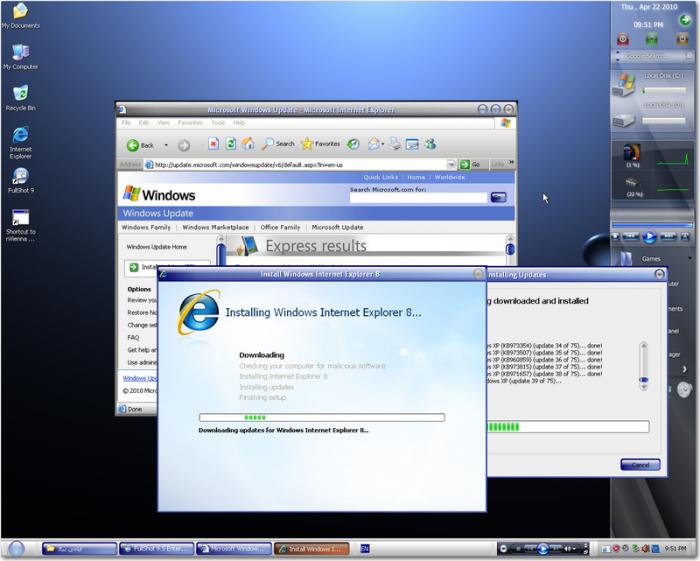Open the My Computer desktop icon
Image resolution: width=700 pixels, height=561 pixels.
[x=20, y=56]
